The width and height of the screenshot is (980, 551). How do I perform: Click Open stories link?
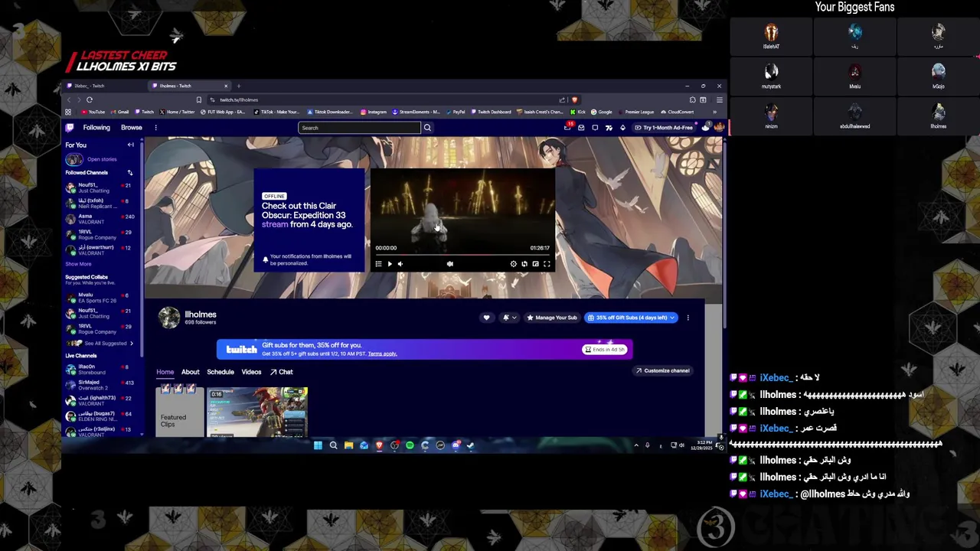[102, 159]
